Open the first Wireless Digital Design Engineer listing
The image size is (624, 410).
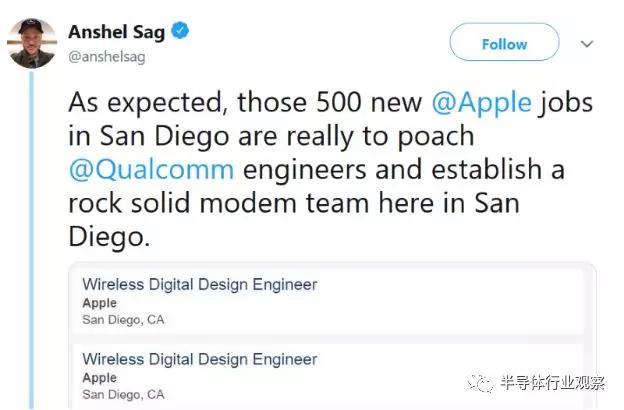pyautogui.click(x=199, y=285)
